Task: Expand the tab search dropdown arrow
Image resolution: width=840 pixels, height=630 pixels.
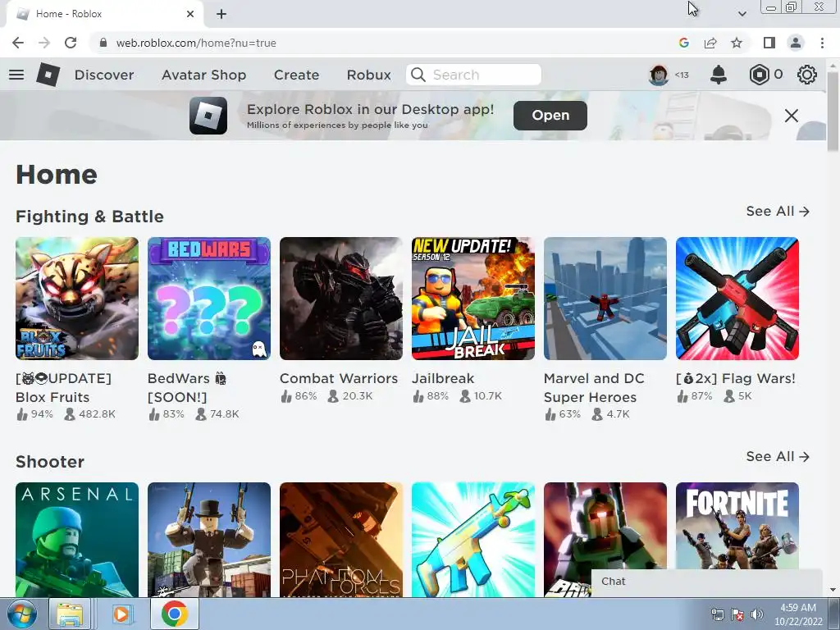Action: tap(742, 14)
